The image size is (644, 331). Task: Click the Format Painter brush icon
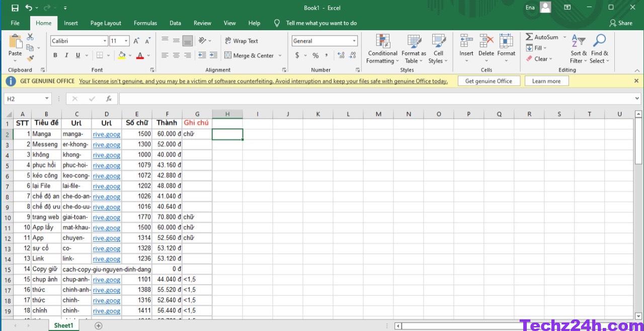(x=30, y=58)
